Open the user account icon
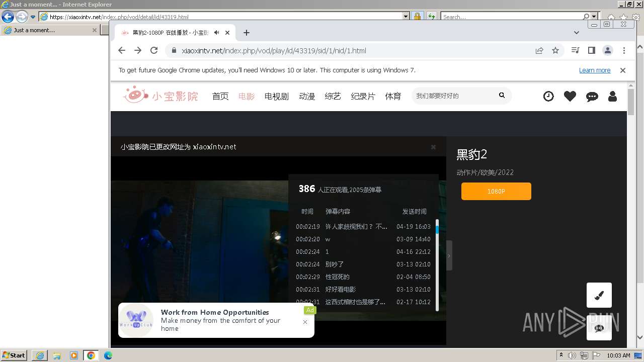 pyautogui.click(x=612, y=96)
